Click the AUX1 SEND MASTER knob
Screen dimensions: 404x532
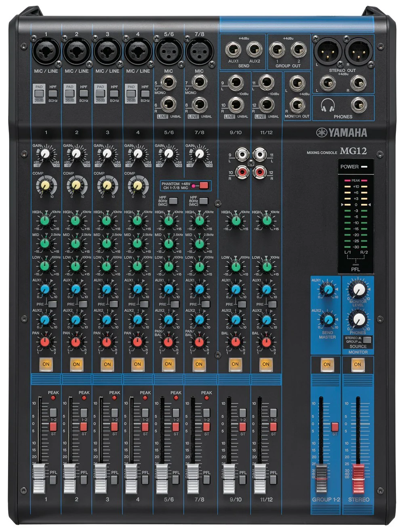[327, 289]
